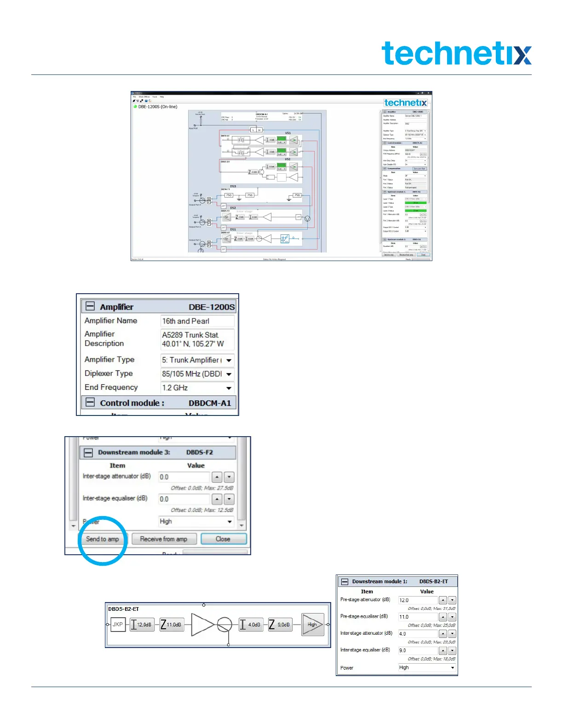The height and width of the screenshot is (728, 563).
Task: Click the 4,0dB inter-stage attenuator block
Action: pyautogui.click(x=251, y=625)
